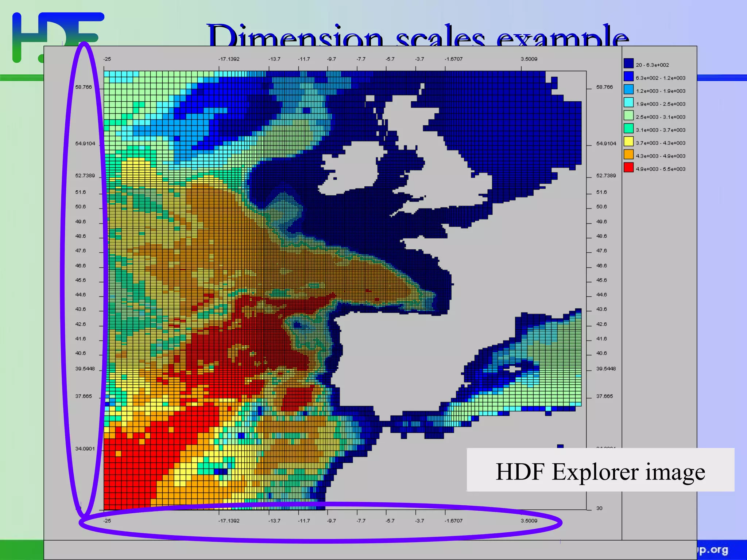747x560 pixels.
Task: Click the right axis label '39.5448'
Action: [606, 369]
